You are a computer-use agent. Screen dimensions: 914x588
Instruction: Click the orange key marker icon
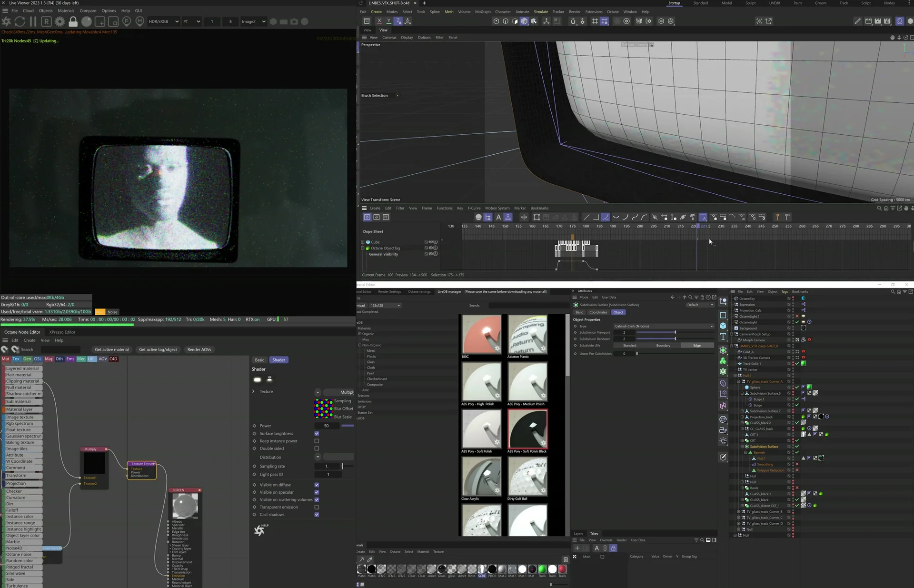pos(777,217)
